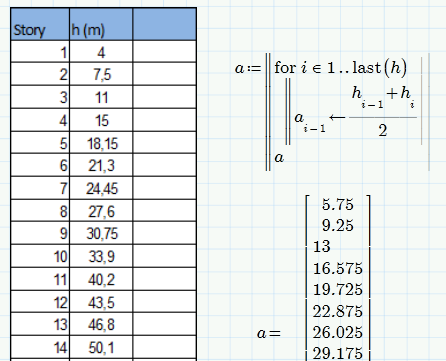This screenshot has height=361, width=446.
Task: Select story cell 1
Action: tap(40, 52)
